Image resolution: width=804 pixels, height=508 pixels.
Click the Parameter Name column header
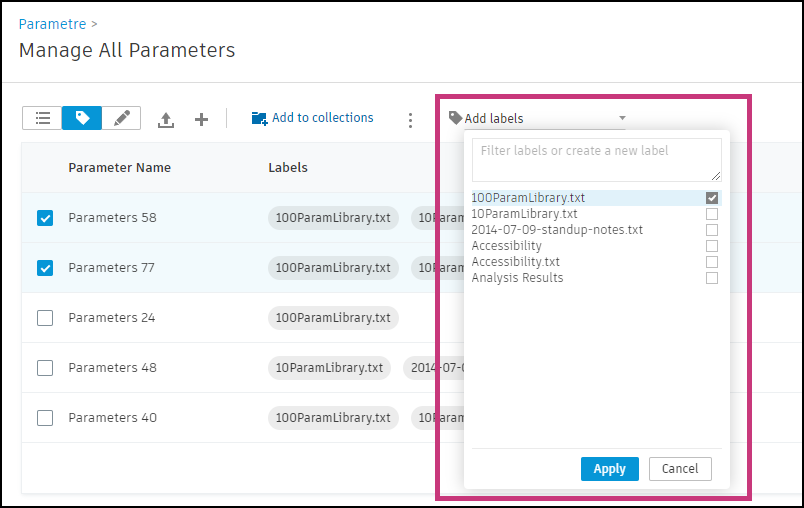coord(119,168)
